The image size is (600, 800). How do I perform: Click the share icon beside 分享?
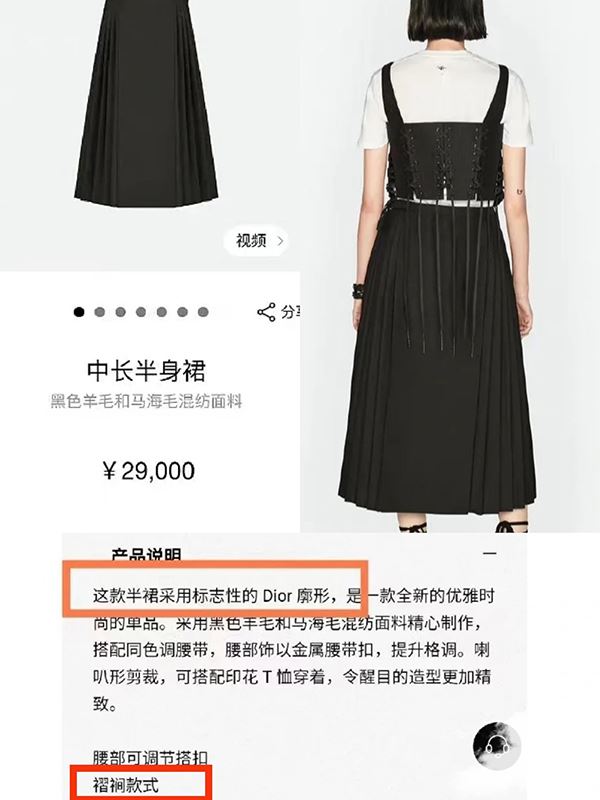(266, 312)
